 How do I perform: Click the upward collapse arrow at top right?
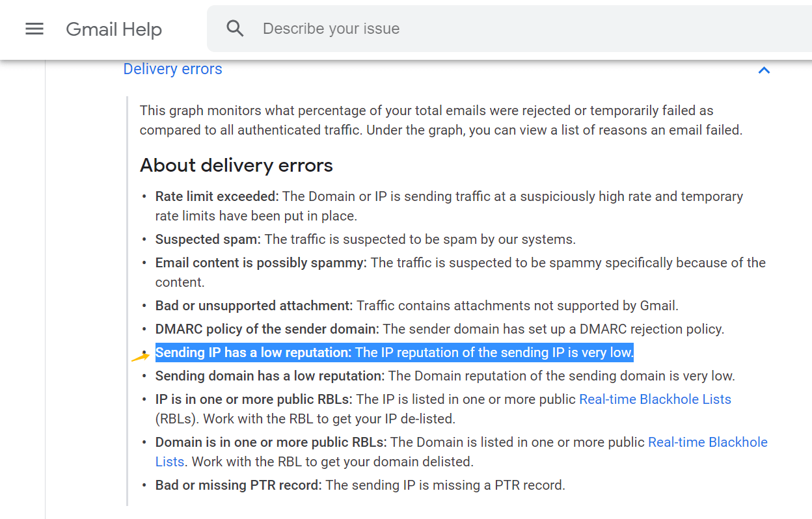tap(765, 70)
